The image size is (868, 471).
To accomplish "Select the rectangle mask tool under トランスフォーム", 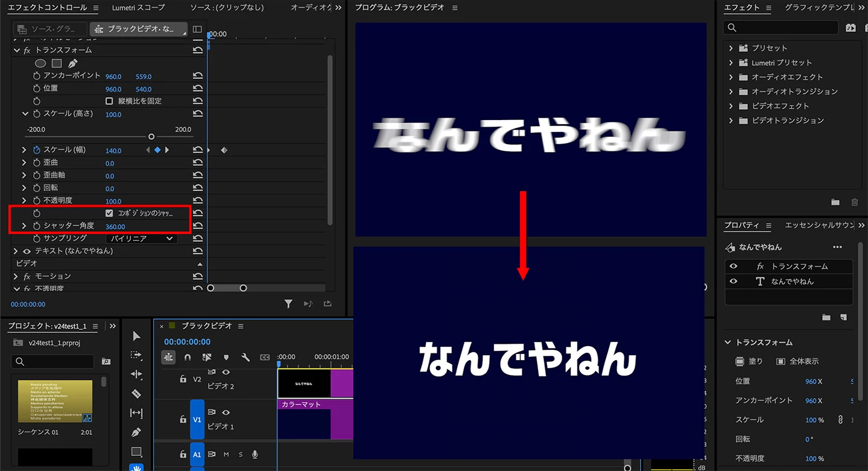I will coord(57,63).
